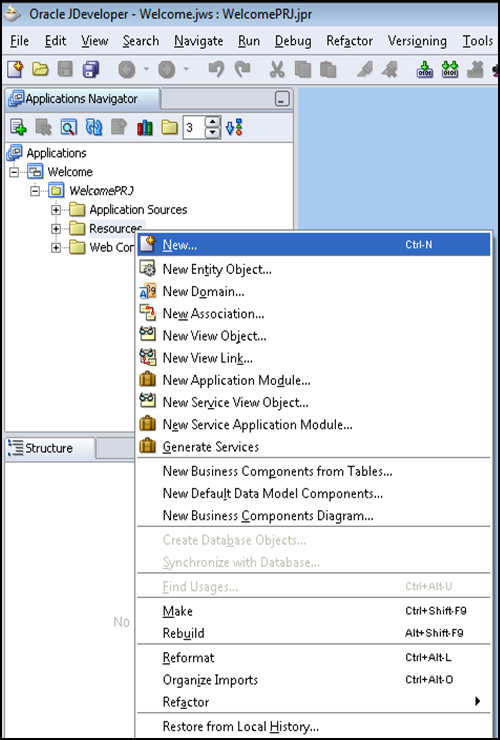This screenshot has width=500, height=740.
Task: Expand the Application Sources folder
Action: [56, 210]
